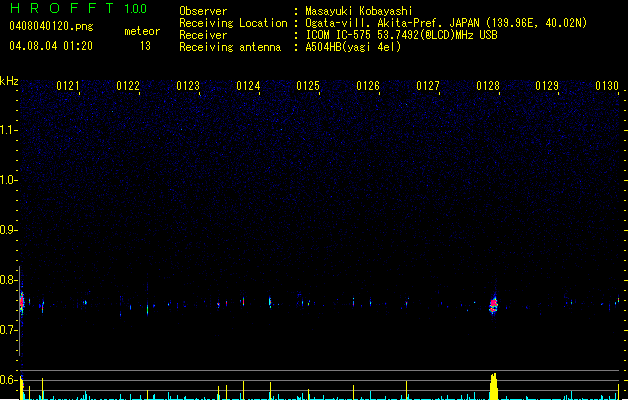Click the time marker 0123

point(188,86)
